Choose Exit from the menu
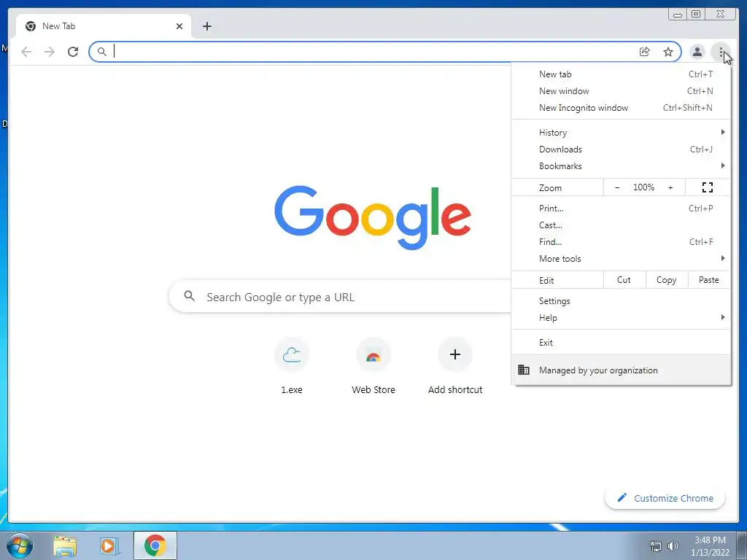The width and height of the screenshot is (747, 560). pyautogui.click(x=622, y=343)
